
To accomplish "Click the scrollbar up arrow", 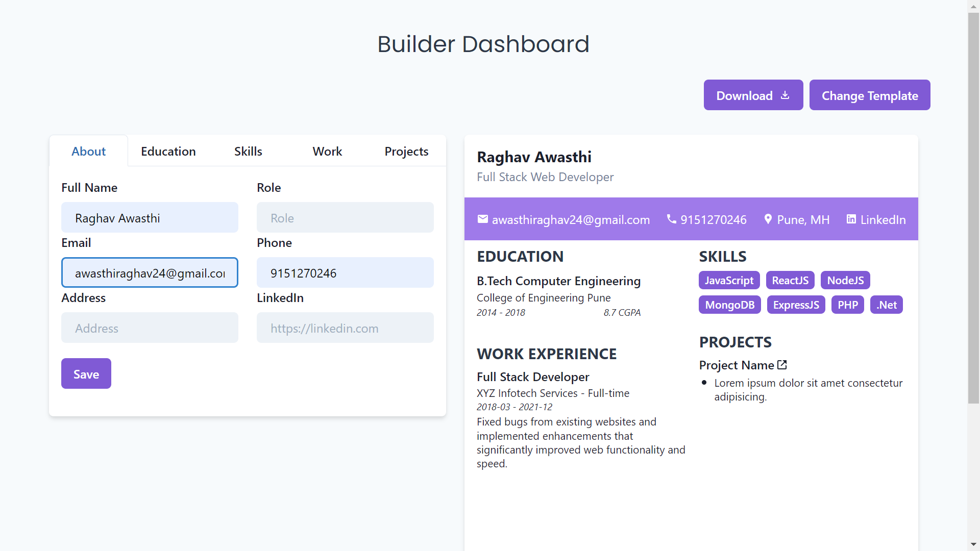I will click(973, 6).
